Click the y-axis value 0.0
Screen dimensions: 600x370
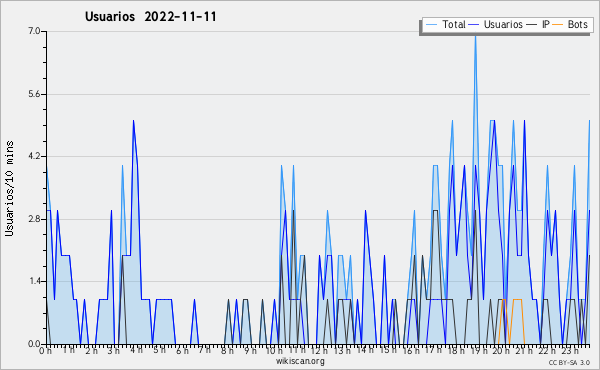[35, 344]
